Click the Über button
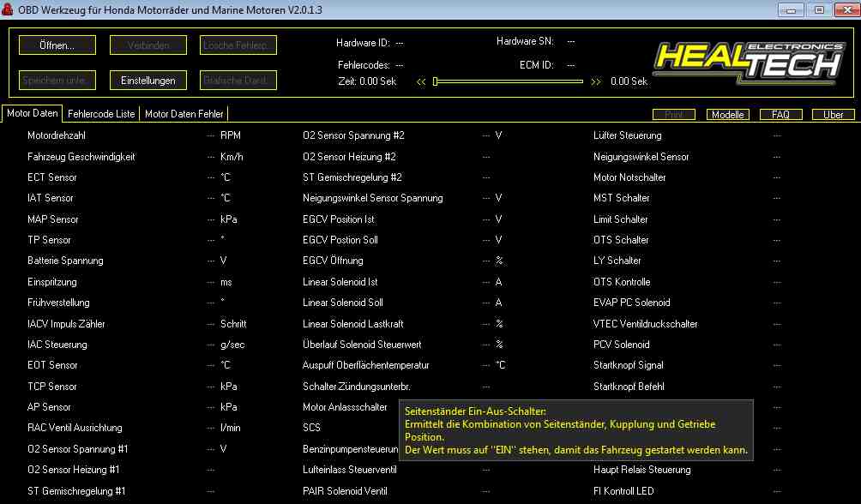The height and width of the screenshot is (504, 861). pyautogui.click(x=833, y=115)
